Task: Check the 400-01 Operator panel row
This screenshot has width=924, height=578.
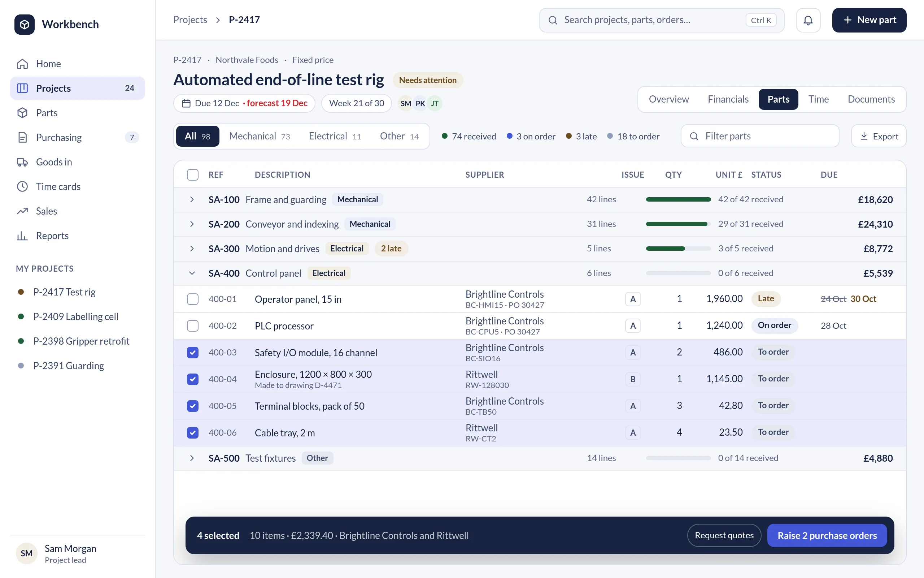Action: pyautogui.click(x=192, y=299)
